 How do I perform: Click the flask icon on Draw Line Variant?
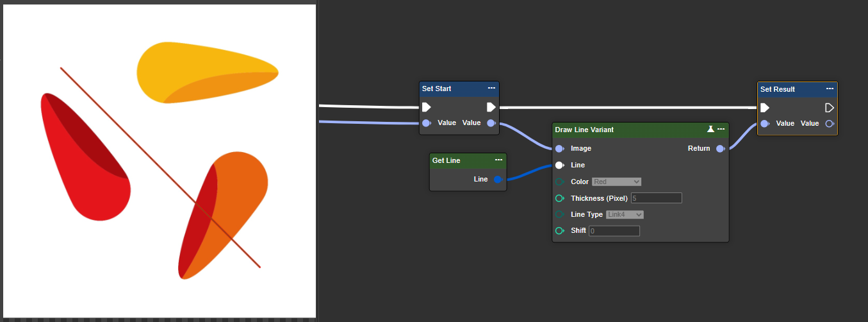pos(710,130)
